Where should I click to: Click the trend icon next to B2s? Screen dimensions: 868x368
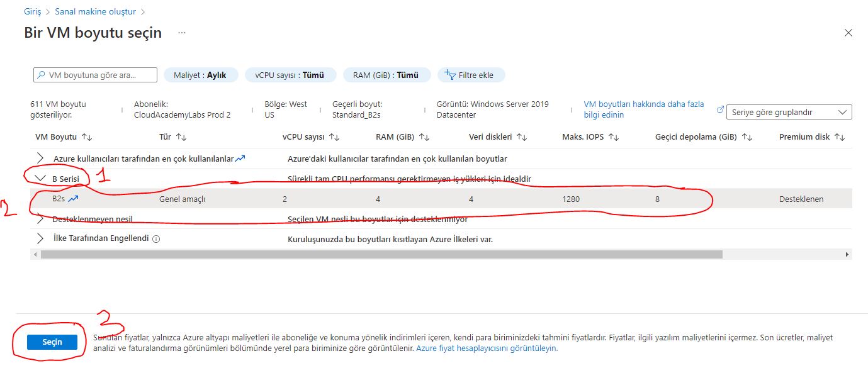pos(74,199)
